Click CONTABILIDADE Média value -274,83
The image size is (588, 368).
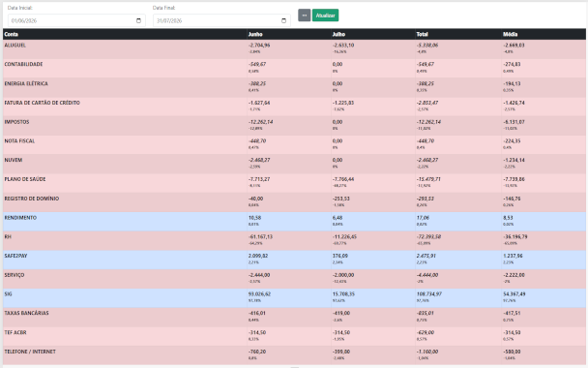pyautogui.click(x=512, y=64)
